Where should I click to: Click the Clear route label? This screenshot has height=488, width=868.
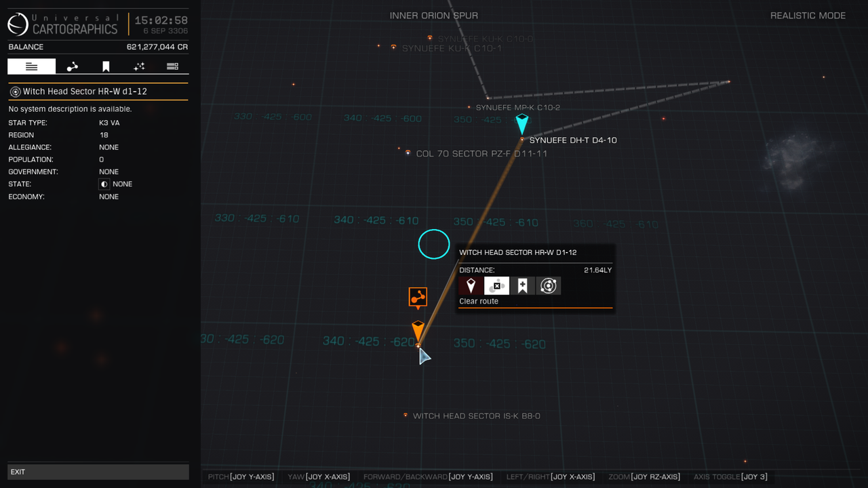click(479, 302)
